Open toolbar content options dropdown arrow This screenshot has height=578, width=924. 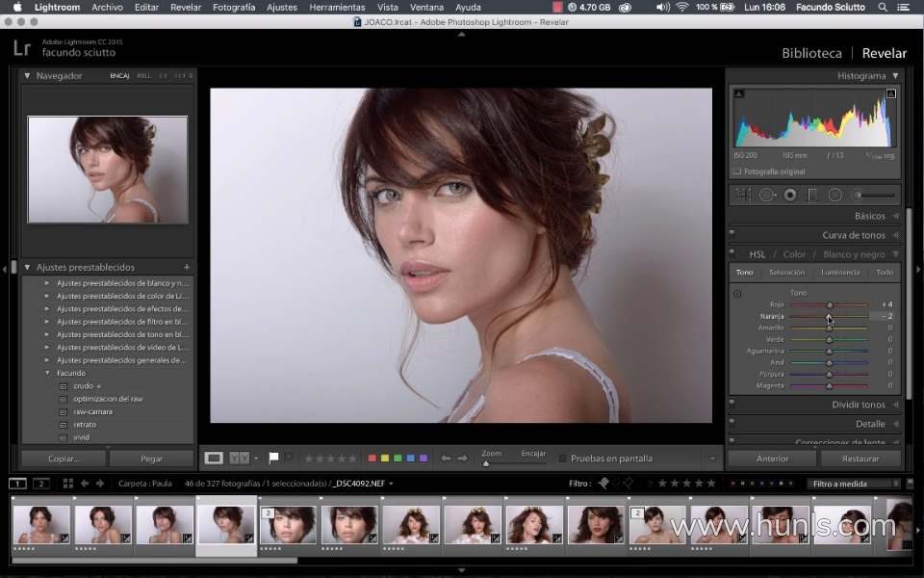point(712,459)
